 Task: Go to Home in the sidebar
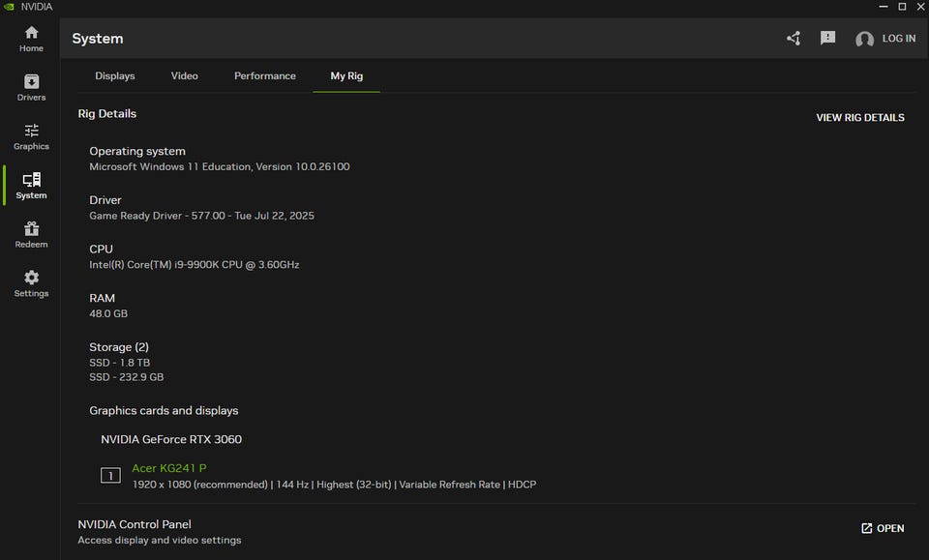pos(31,39)
